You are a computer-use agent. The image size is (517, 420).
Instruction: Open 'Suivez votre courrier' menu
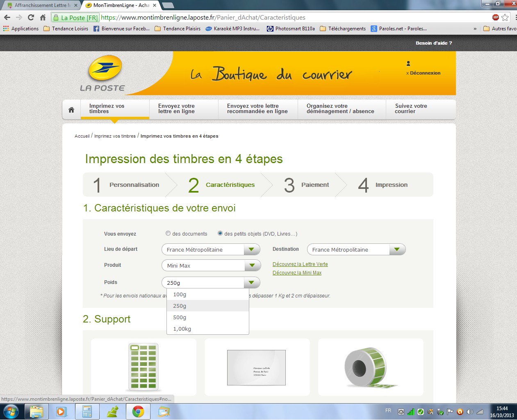420,109
